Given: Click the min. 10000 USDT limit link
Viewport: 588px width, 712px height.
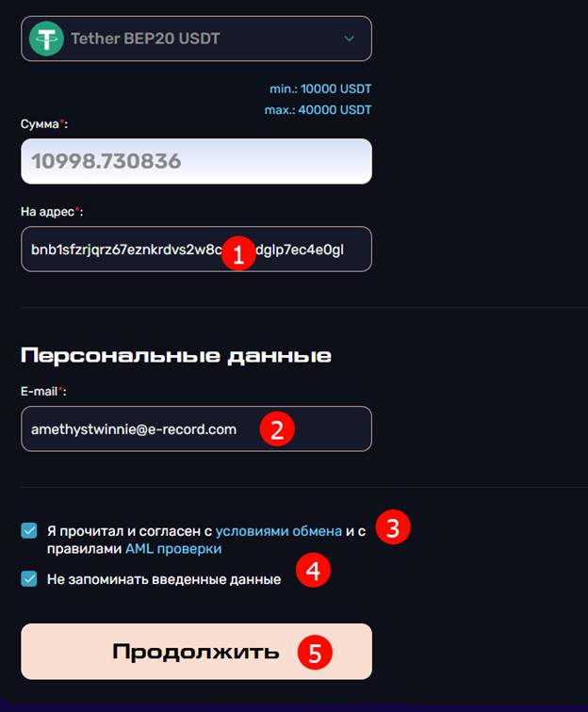Looking at the screenshot, I should click(x=320, y=89).
